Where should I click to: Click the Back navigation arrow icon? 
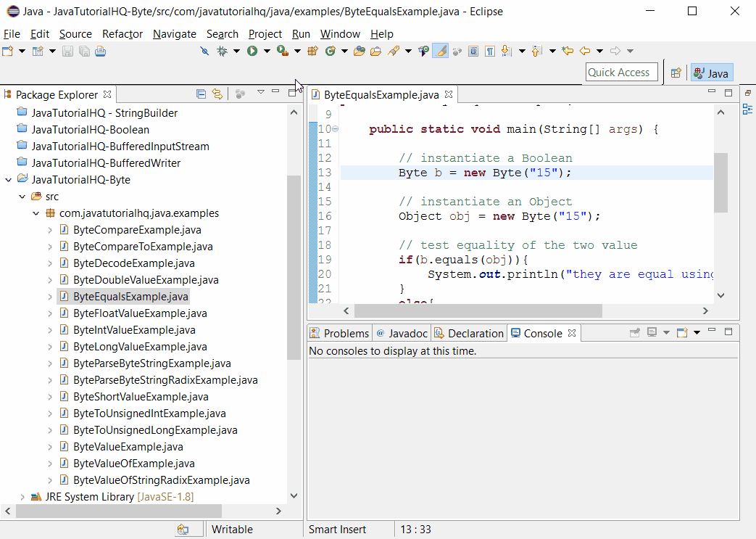(585, 52)
